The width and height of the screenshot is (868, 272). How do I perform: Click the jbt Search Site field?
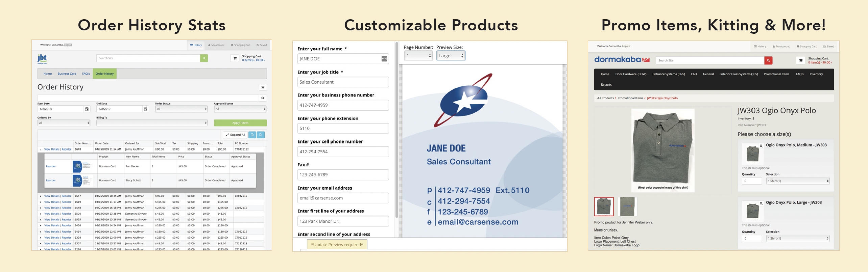click(x=148, y=58)
